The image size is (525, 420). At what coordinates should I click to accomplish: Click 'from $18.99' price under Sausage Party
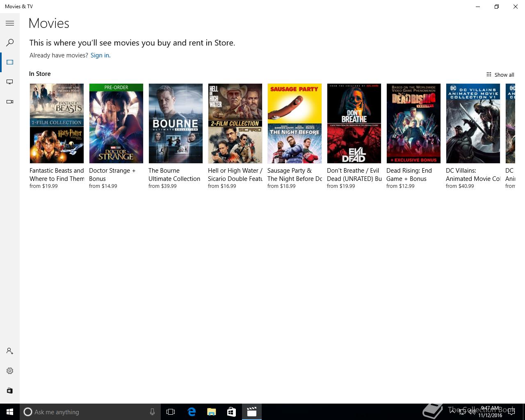click(281, 186)
